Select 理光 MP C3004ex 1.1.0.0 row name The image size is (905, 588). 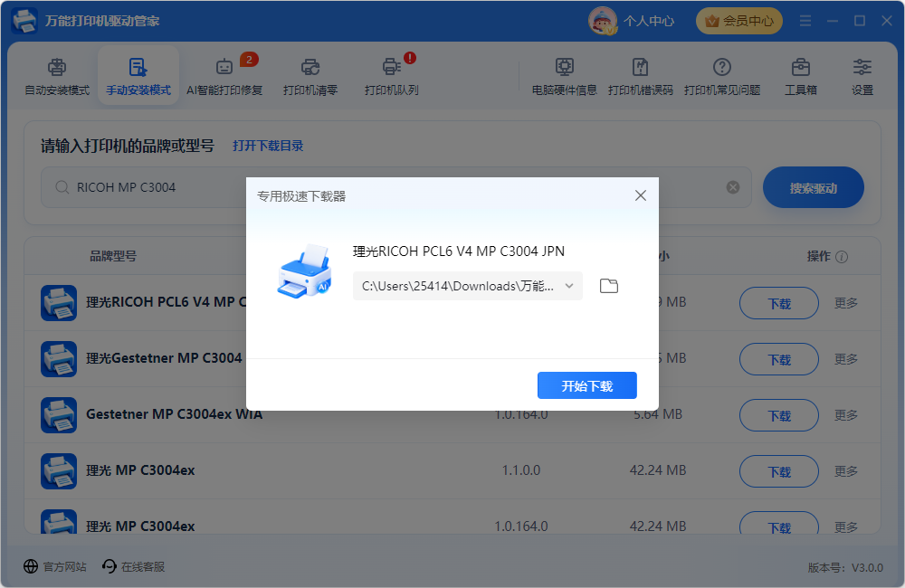[x=140, y=470]
